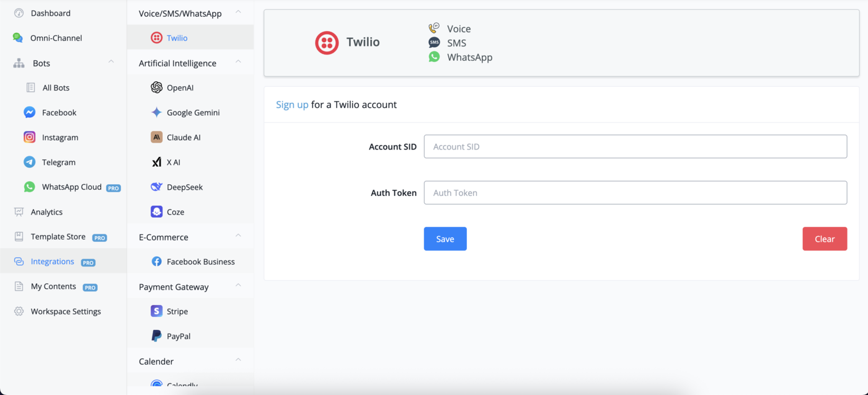Click the Google Gemini sparkle icon
Screen dimensions: 868x395
click(x=157, y=112)
